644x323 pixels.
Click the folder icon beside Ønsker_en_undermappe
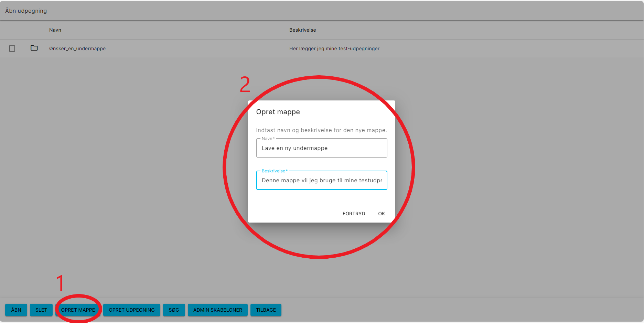(x=34, y=48)
